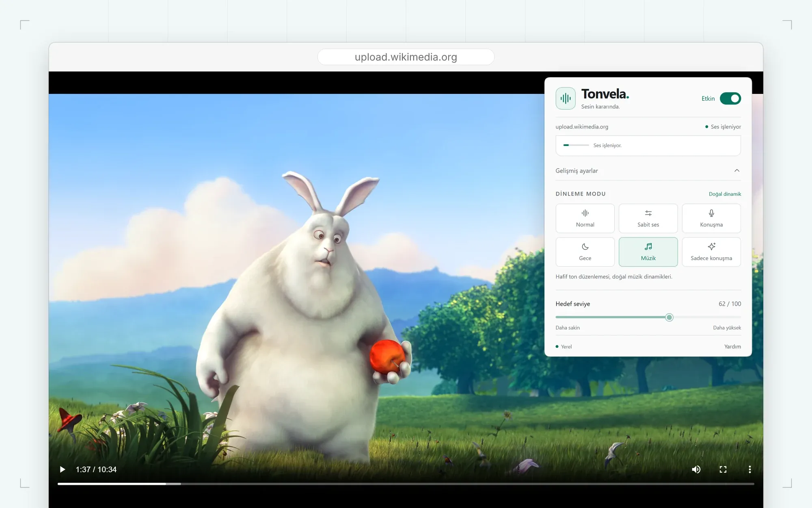The height and width of the screenshot is (508, 812).
Task: Switch to Gece mode
Action: [x=585, y=252]
